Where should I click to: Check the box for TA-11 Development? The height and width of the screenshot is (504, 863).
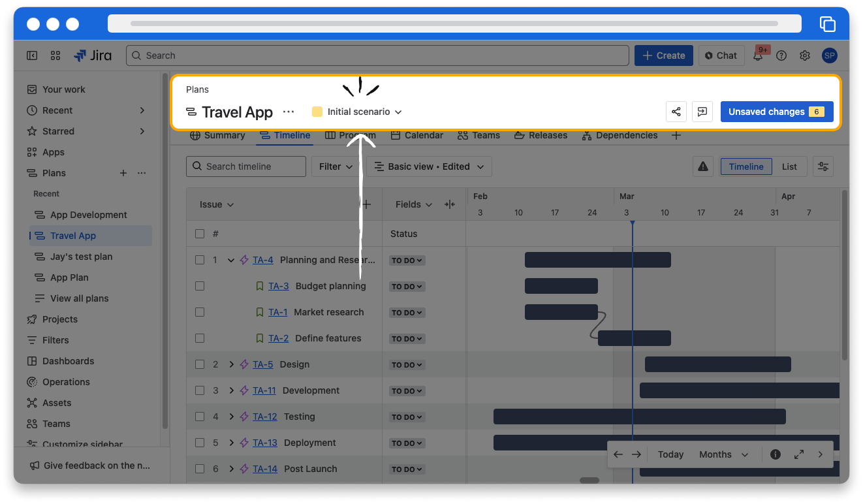[x=200, y=390]
